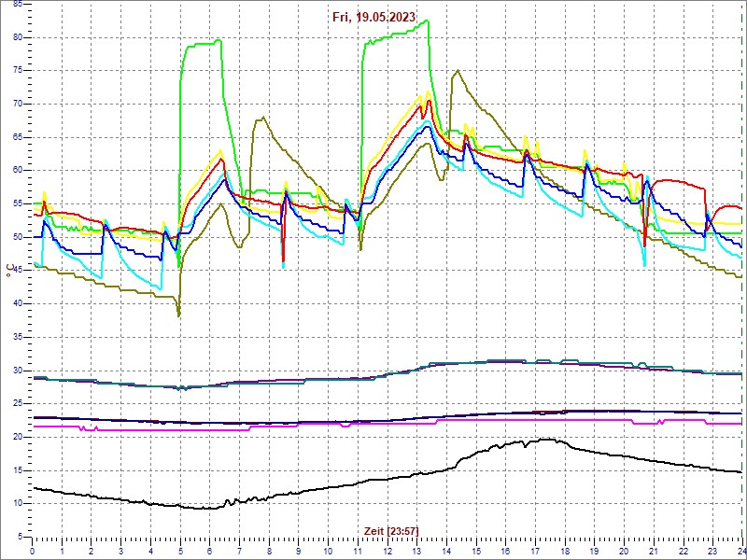Click hour 8 on the time axis
747x560 pixels.
[269, 549]
